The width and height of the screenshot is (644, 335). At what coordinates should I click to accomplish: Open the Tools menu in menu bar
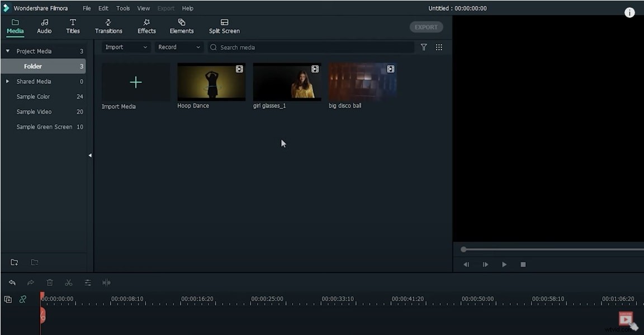(122, 8)
